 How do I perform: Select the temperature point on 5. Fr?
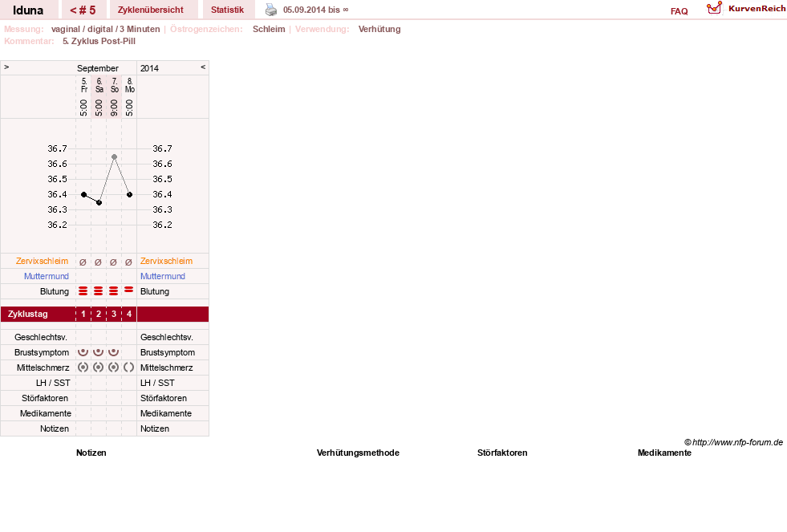point(83,194)
